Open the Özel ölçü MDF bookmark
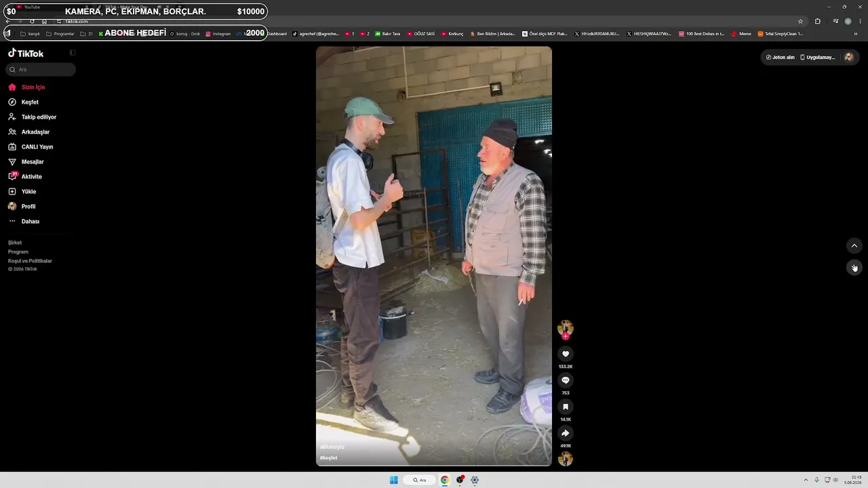The width and height of the screenshot is (868, 488). tap(545, 34)
